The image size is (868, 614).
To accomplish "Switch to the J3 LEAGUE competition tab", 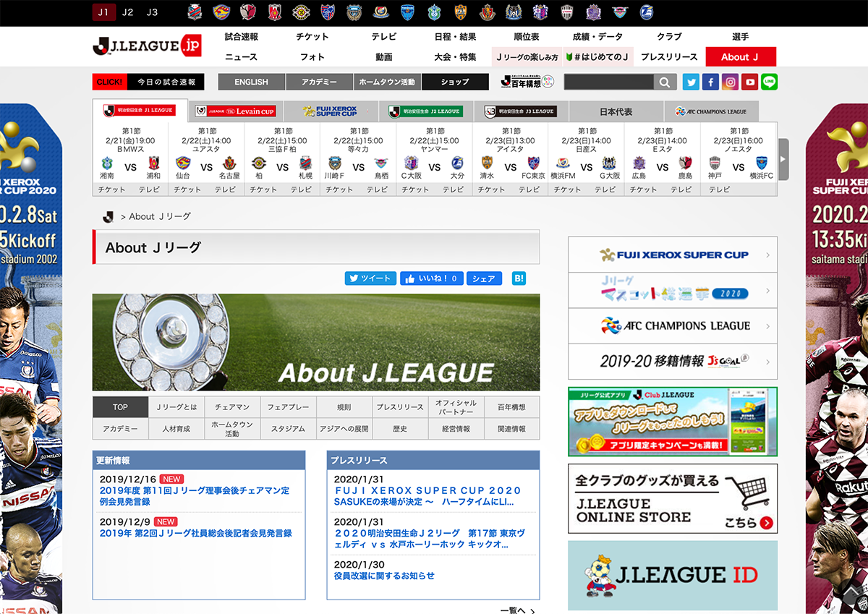I will 522,111.
